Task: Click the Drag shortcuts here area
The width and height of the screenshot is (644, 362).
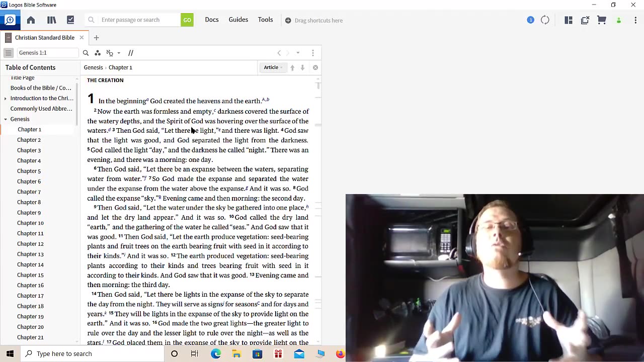Action: click(x=314, y=21)
